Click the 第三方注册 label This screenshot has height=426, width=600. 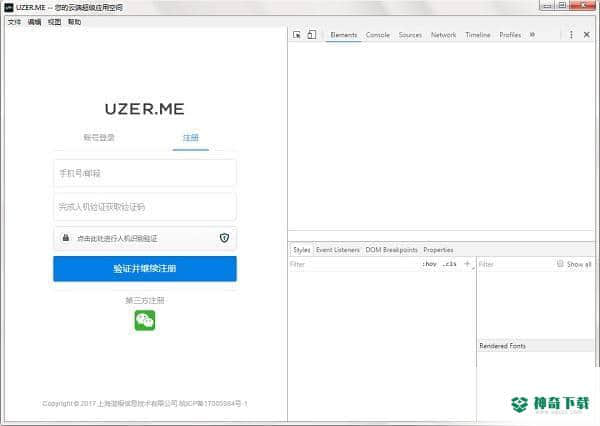[x=145, y=300]
